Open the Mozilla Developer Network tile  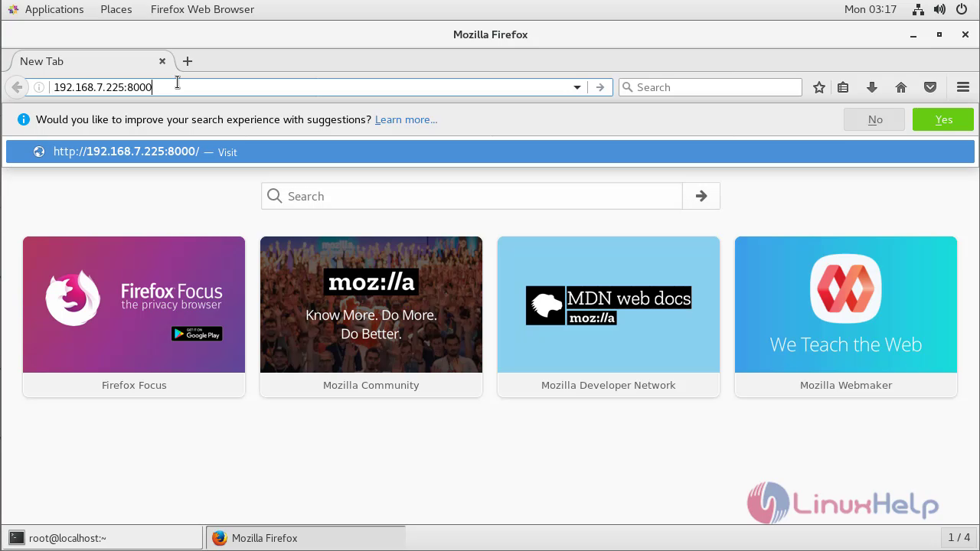click(609, 317)
